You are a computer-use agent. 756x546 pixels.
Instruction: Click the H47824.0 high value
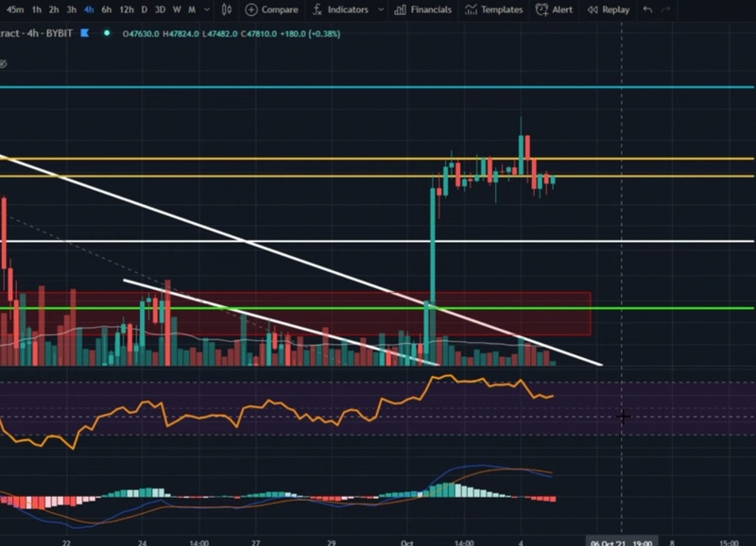point(180,34)
